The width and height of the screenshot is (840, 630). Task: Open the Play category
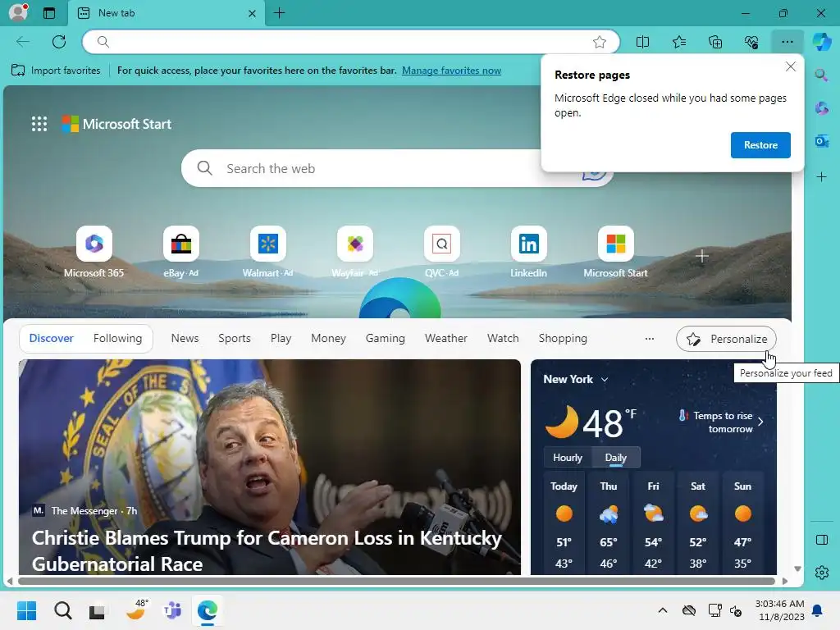[281, 338]
